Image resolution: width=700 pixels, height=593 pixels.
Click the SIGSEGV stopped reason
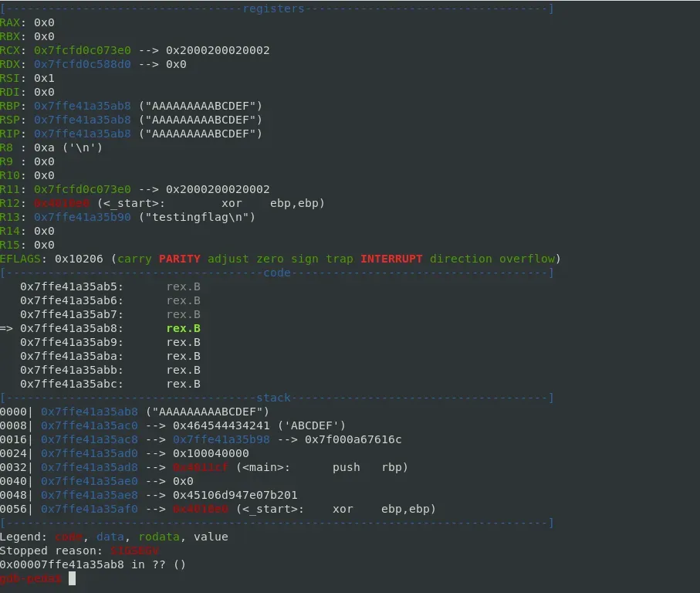(137, 551)
